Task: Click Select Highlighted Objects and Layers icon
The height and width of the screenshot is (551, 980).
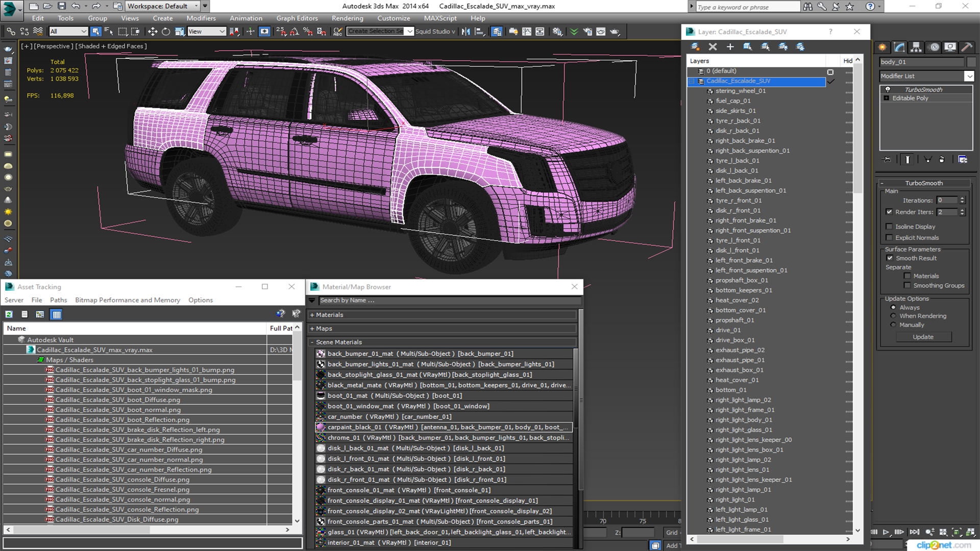Action: coord(747,46)
